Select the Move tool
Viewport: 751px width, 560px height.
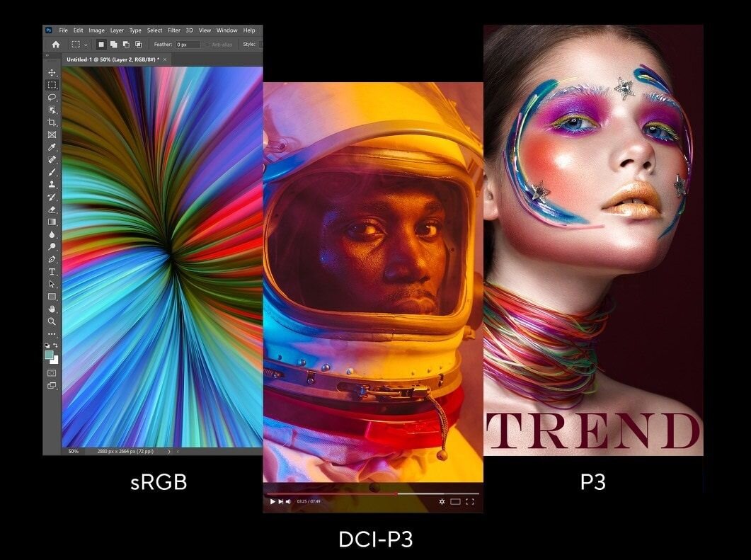tap(52, 73)
